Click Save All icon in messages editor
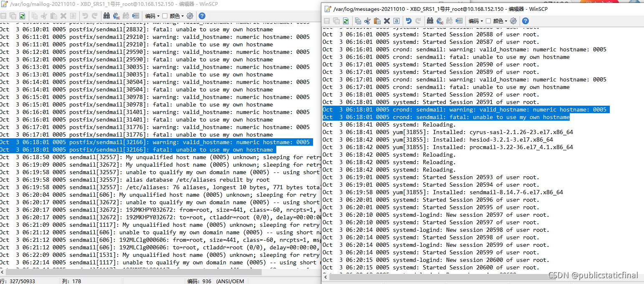This screenshot has width=644, height=284. 336,21
